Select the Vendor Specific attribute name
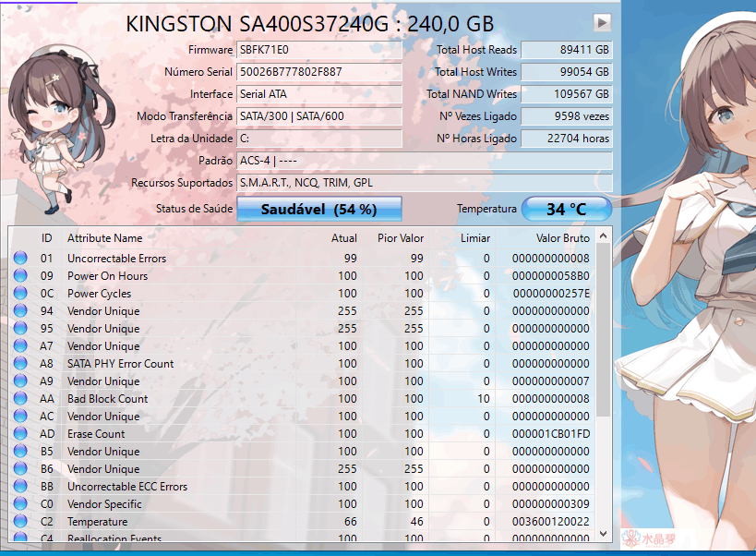 click(104, 504)
